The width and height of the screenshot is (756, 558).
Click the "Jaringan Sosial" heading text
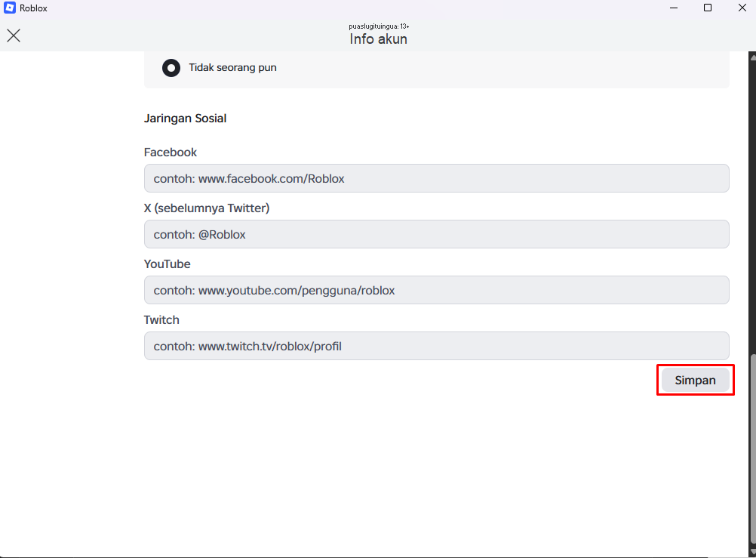(x=185, y=119)
